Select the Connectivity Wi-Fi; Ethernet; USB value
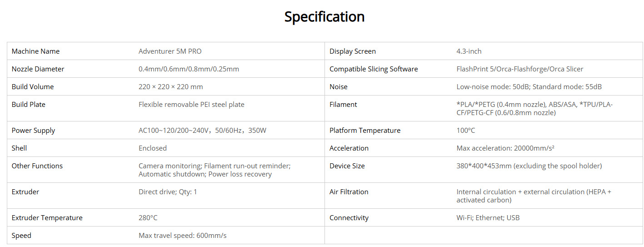Viewport: 644px width, 247px height. [488, 218]
